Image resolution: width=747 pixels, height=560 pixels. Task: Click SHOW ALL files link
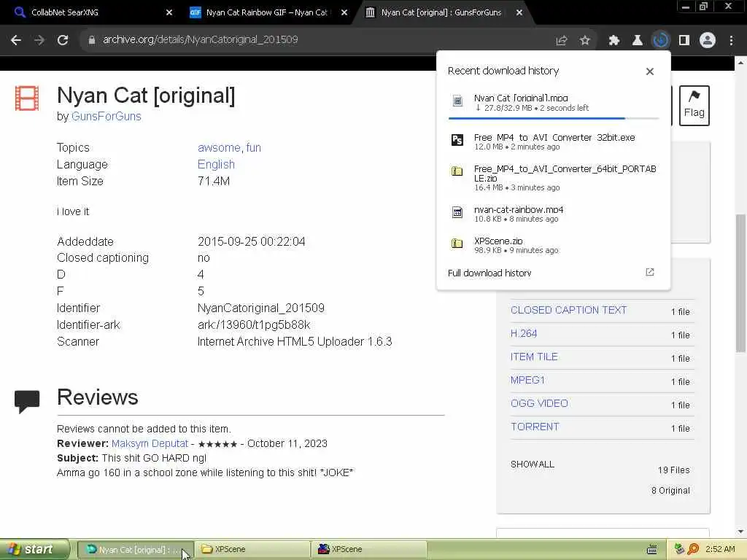coord(532,464)
